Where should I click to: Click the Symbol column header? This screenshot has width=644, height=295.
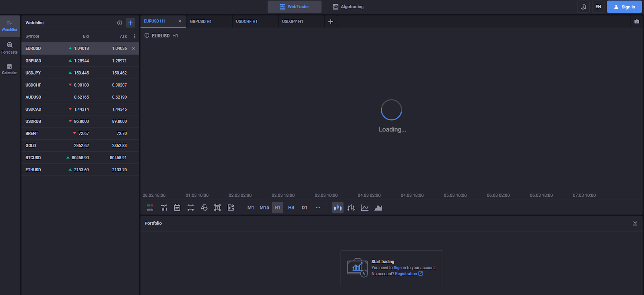click(32, 36)
